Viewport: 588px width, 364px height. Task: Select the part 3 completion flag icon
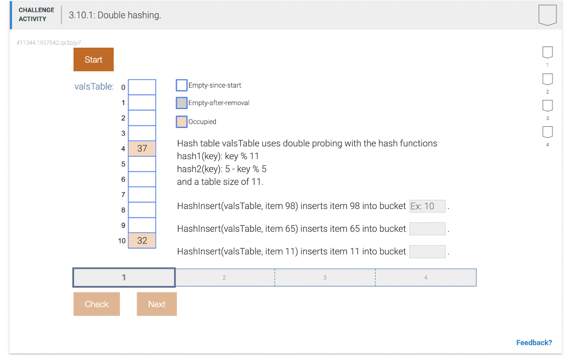point(547,105)
